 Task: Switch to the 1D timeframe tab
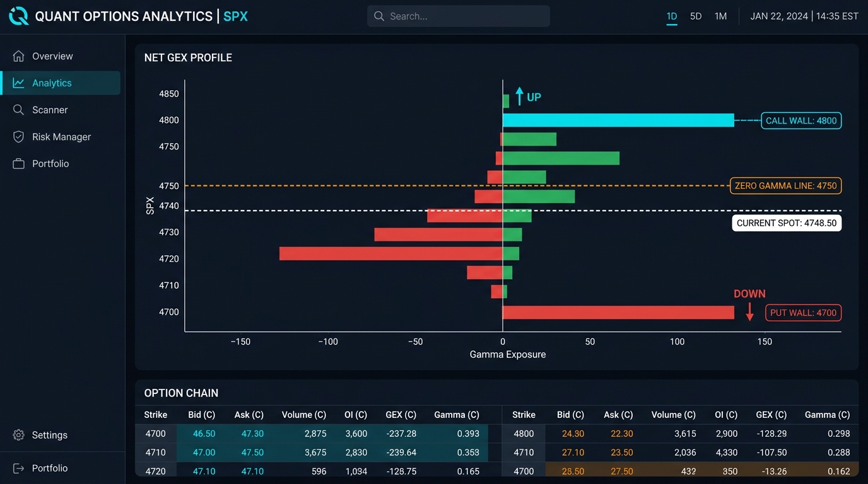pyautogui.click(x=672, y=16)
